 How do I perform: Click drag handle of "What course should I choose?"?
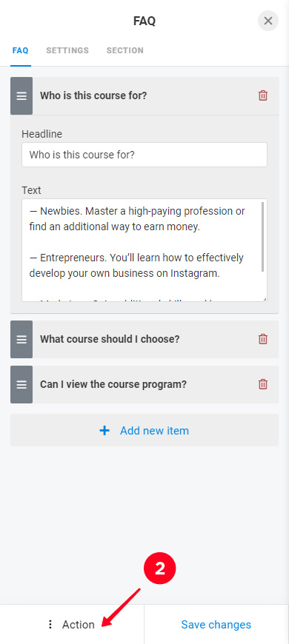click(21, 339)
